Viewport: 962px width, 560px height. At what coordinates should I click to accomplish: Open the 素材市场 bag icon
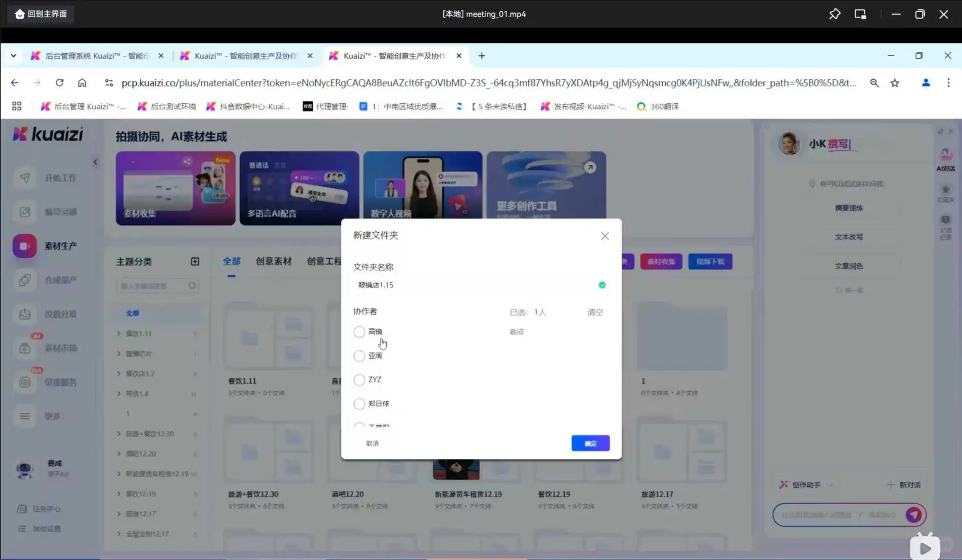[x=24, y=348]
